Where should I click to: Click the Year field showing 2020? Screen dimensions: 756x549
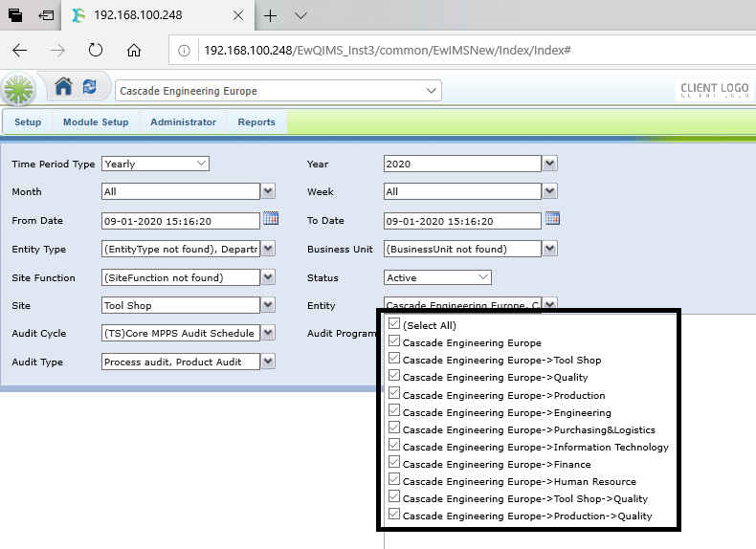(x=462, y=164)
